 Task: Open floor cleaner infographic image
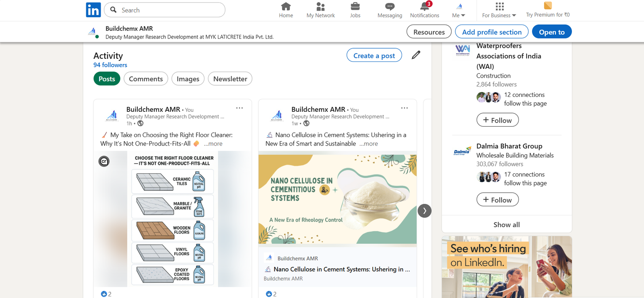coord(173,219)
